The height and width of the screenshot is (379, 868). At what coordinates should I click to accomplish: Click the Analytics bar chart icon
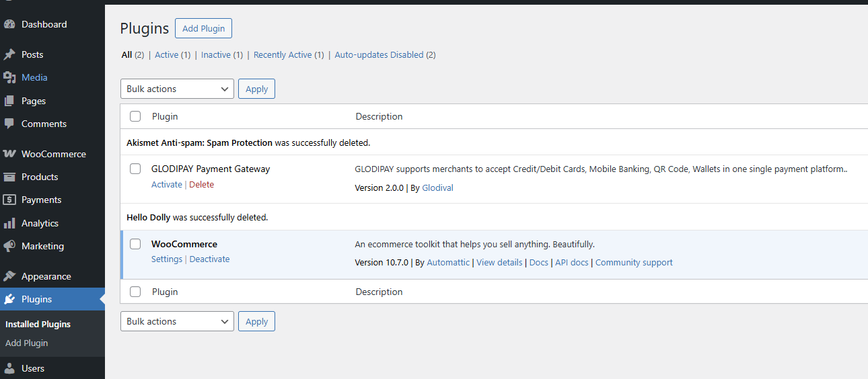click(x=9, y=223)
